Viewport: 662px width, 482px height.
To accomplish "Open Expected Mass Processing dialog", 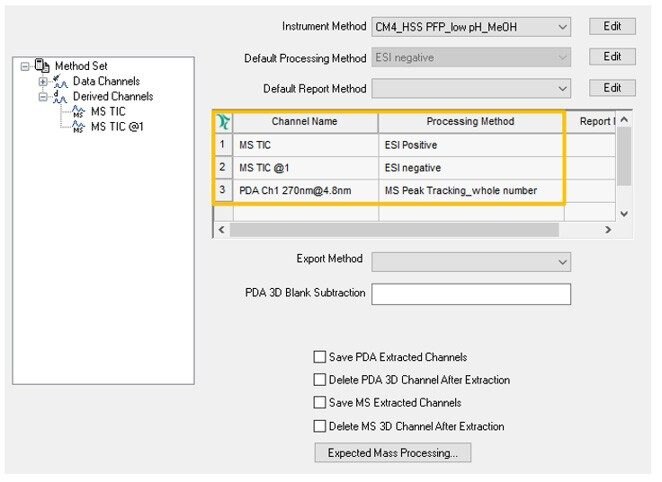I will coord(393,453).
